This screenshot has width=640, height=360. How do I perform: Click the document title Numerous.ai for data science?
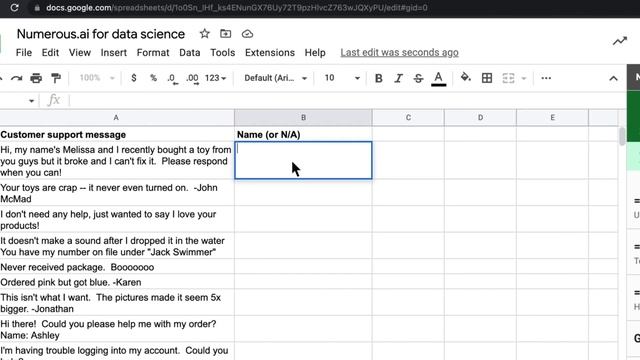(101, 34)
